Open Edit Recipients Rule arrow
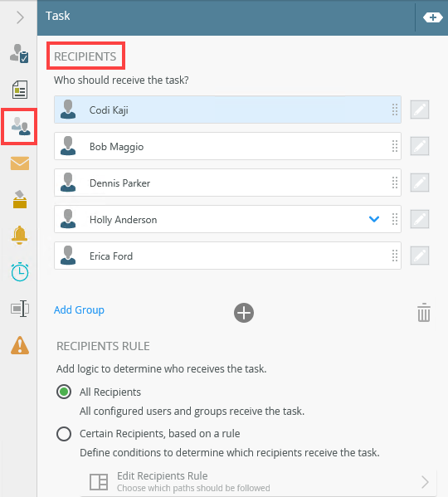This screenshot has width=448, height=497. click(426, 482)
